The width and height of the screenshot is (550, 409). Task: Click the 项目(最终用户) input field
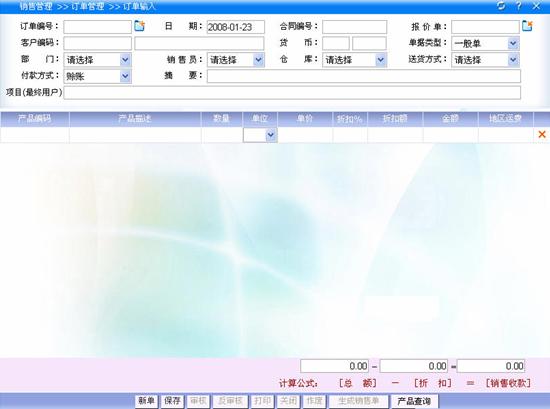point(292,93)
